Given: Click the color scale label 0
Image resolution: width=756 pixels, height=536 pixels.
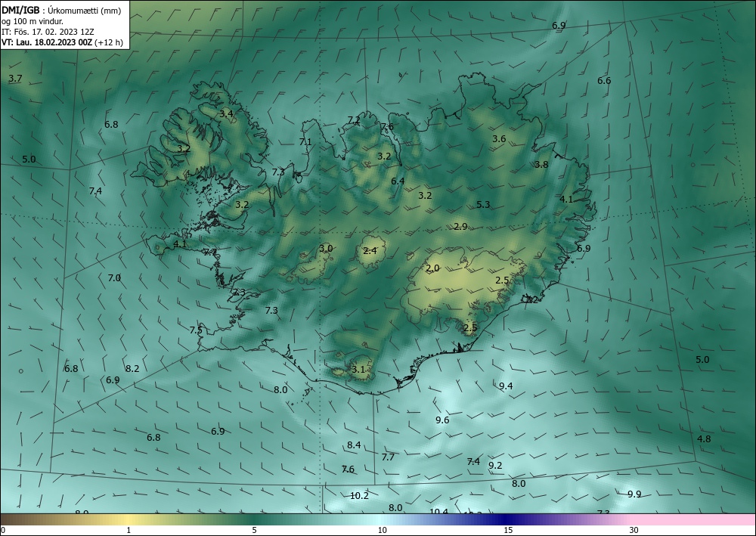Looking at the screenshot, I should coord(3,530).
